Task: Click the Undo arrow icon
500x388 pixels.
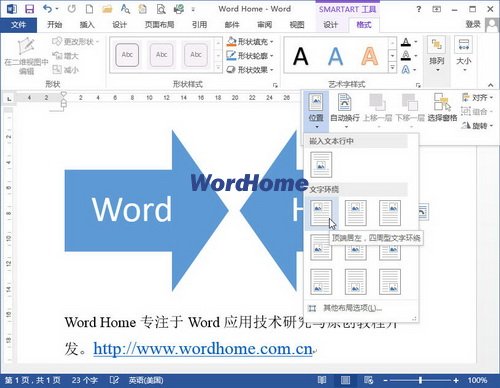Action: coord(48,9)
